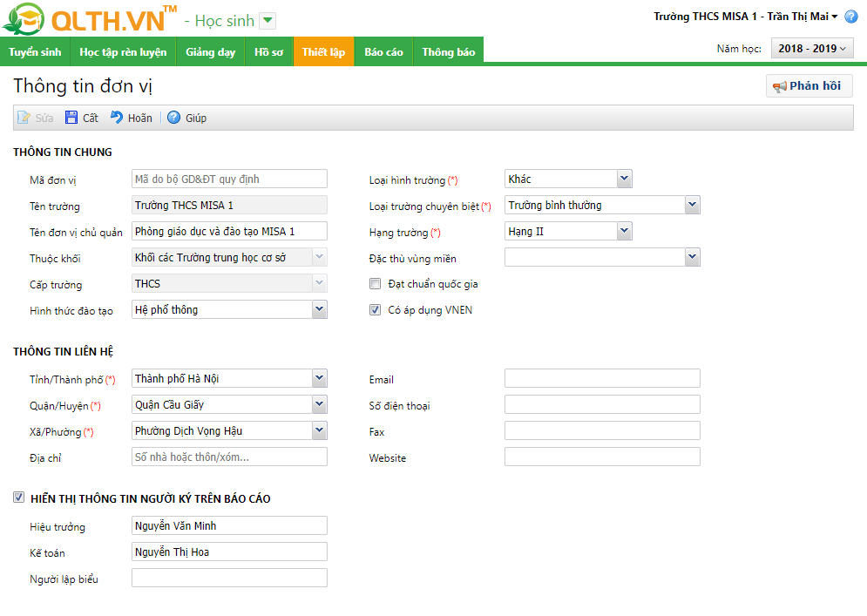Expand the Tỉnh/Thành phố dropdown
The image size is (867, 616).
319,378
